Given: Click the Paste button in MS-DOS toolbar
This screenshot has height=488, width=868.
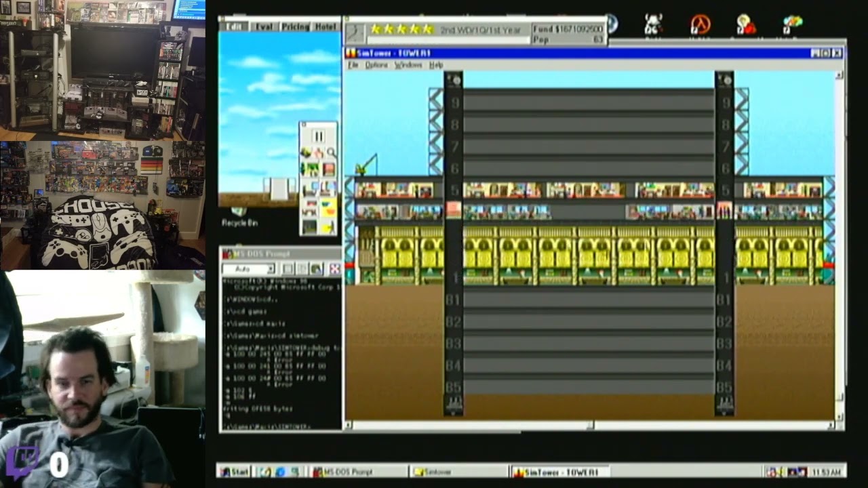Looking at the screenshot, I should (316, 269).
